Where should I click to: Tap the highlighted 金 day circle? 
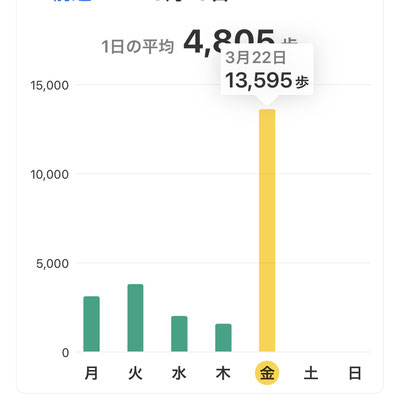coord(267,373)
